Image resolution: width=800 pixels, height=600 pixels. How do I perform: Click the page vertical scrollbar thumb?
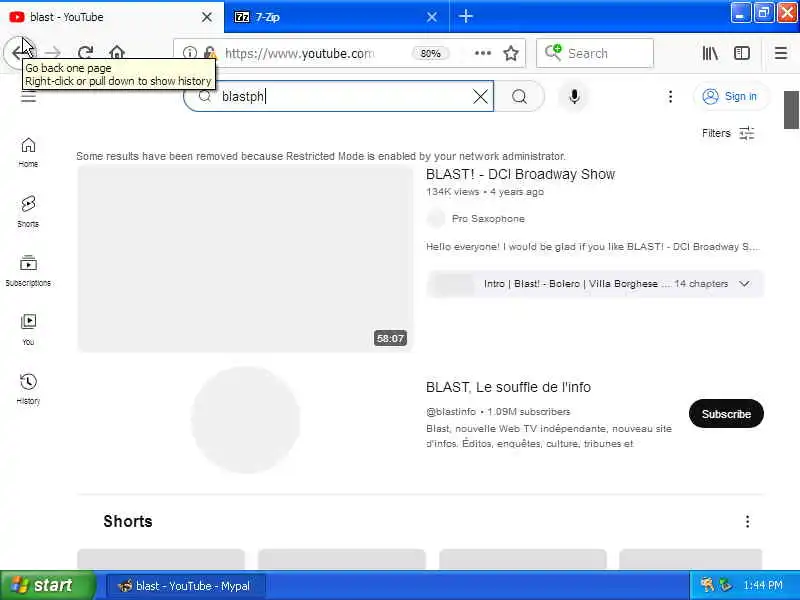792,110
